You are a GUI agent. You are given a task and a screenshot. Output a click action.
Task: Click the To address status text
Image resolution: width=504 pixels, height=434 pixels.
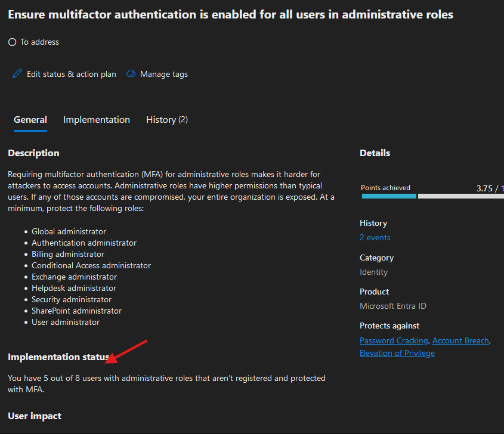click(39, 42)
